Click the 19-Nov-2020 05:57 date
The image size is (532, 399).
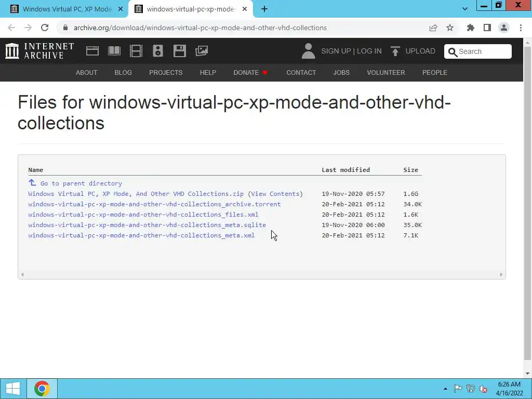[353, 194]
